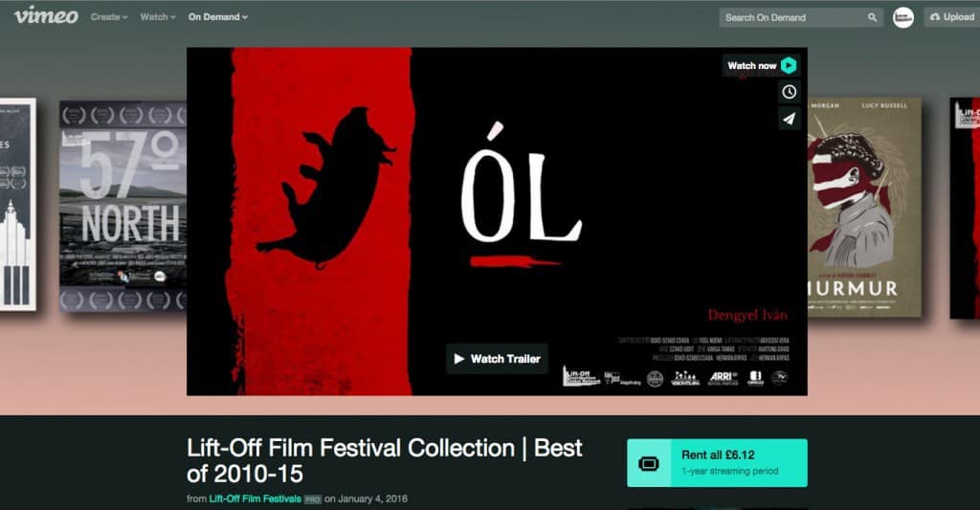Image resolution: width=980 pixels, height=510 pixels.
Task: Open the user profile avatar
Action: [x=902, y=17]
